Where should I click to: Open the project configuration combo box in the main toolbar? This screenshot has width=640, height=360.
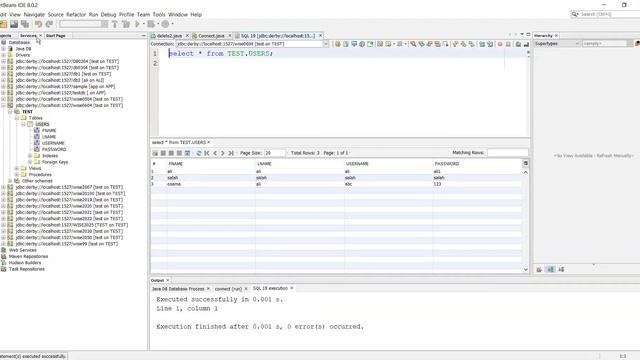coord(84,24)
